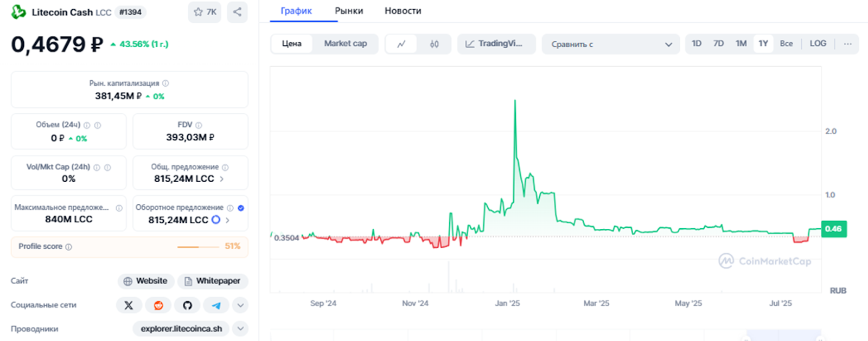Select the Цена toggle option
The height and width of the screenshot is (341, 868).
(292, 44)
